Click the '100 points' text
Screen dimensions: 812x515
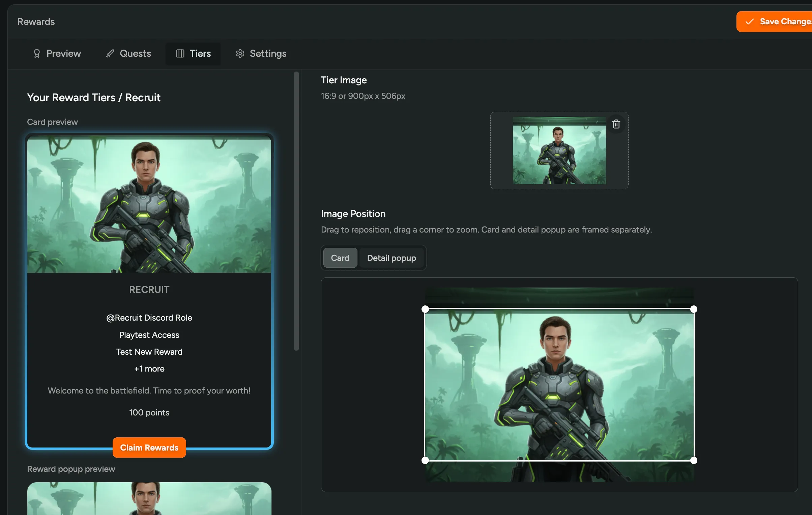pyautogui.click(x=149, y=412)
